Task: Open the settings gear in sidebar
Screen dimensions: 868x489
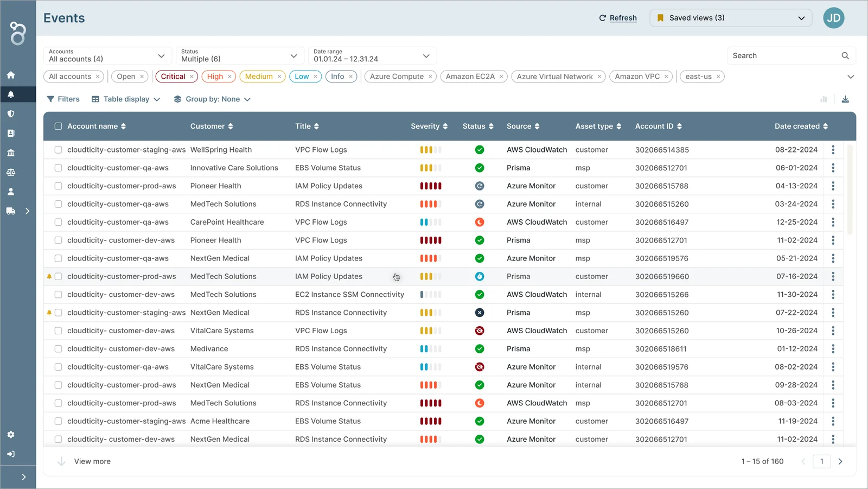Action: (x=11, y=435)
